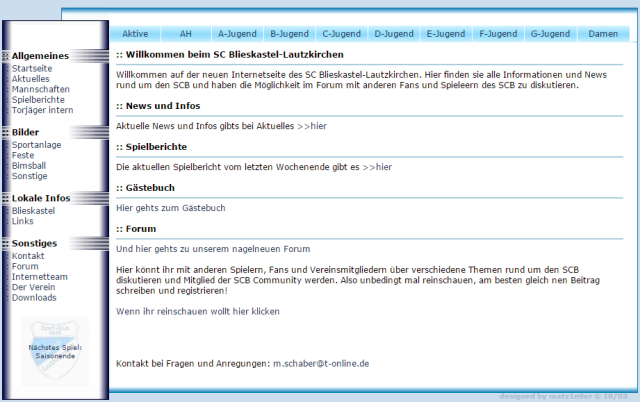
Task: Open the Kontakt page
Action: pos(28,256)
